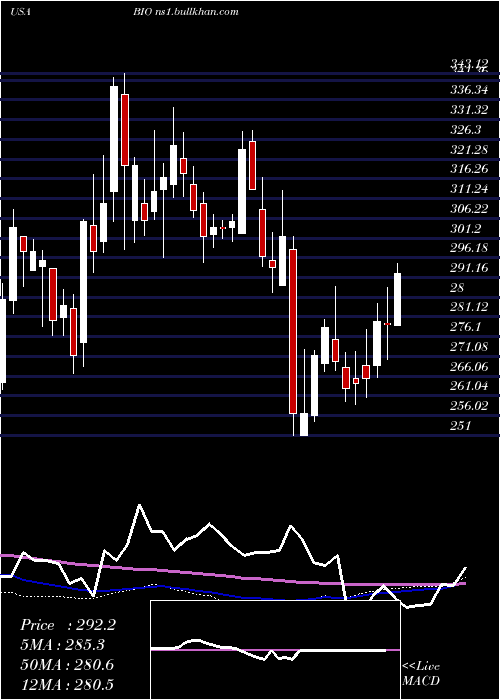Click the USA label at top left
Screen dimensions: 500x700
pos(20,12)
